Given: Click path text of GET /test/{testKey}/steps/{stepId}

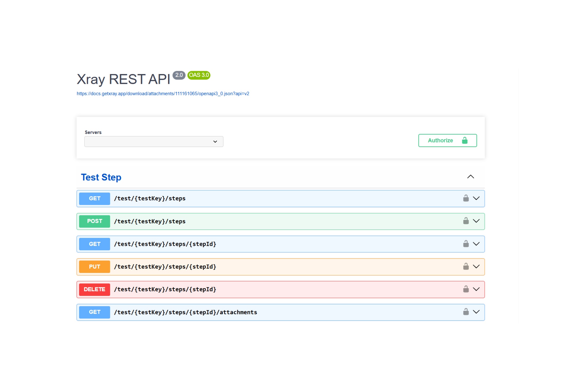Looking at the screenshot, I should tap(165, 244).
